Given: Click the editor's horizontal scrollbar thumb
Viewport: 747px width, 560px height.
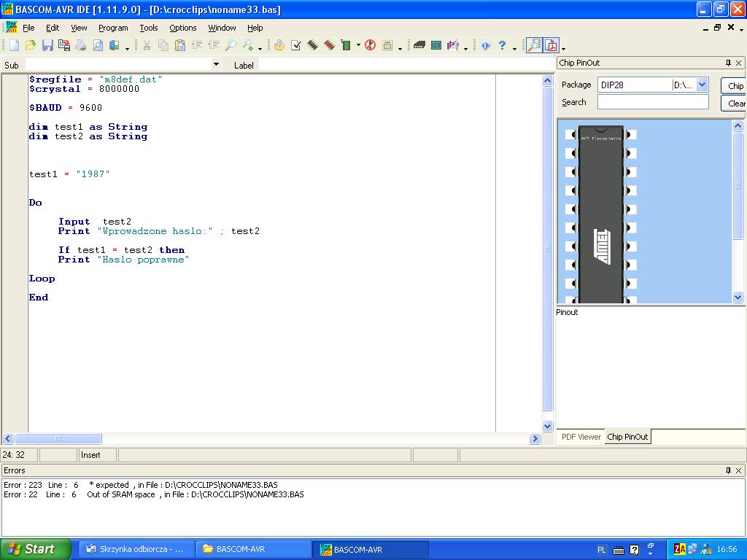Looking at the screenshot, I should (58, 438).
